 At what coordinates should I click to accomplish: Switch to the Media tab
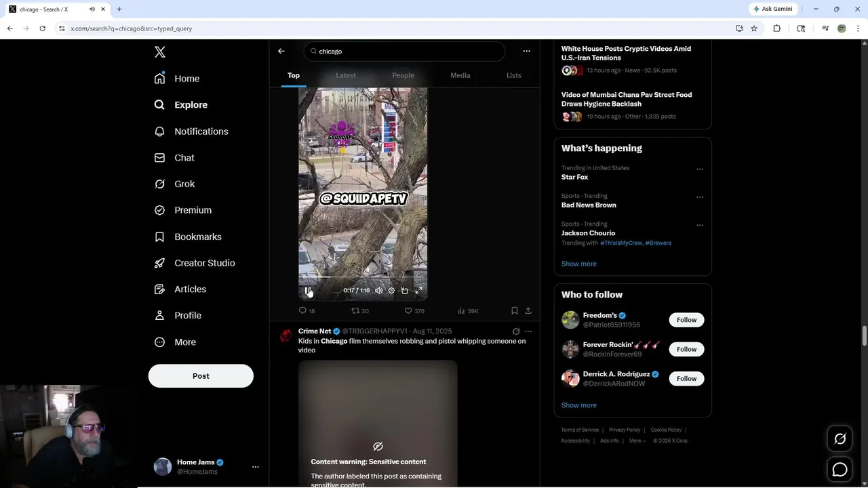(460, 75)
